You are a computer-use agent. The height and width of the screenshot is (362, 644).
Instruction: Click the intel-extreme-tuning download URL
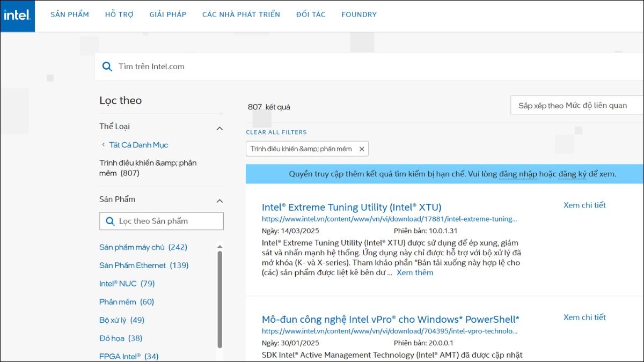(390, 219)
